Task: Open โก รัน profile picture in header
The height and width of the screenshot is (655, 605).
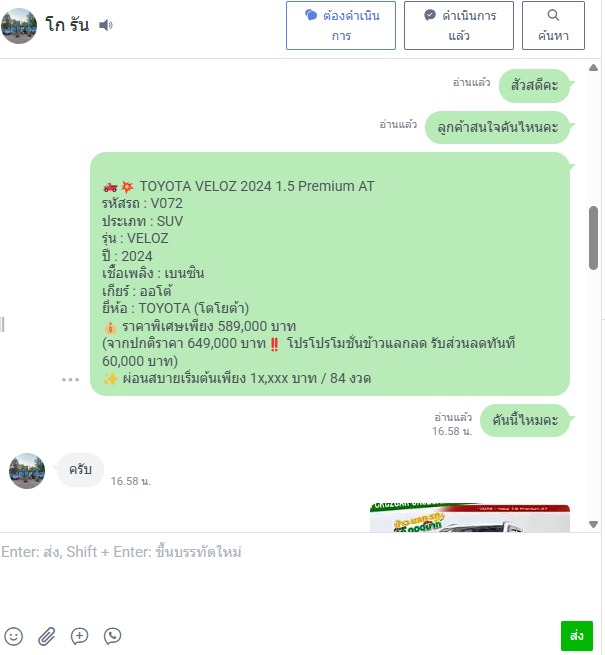Action: click(x=19, y=25)
